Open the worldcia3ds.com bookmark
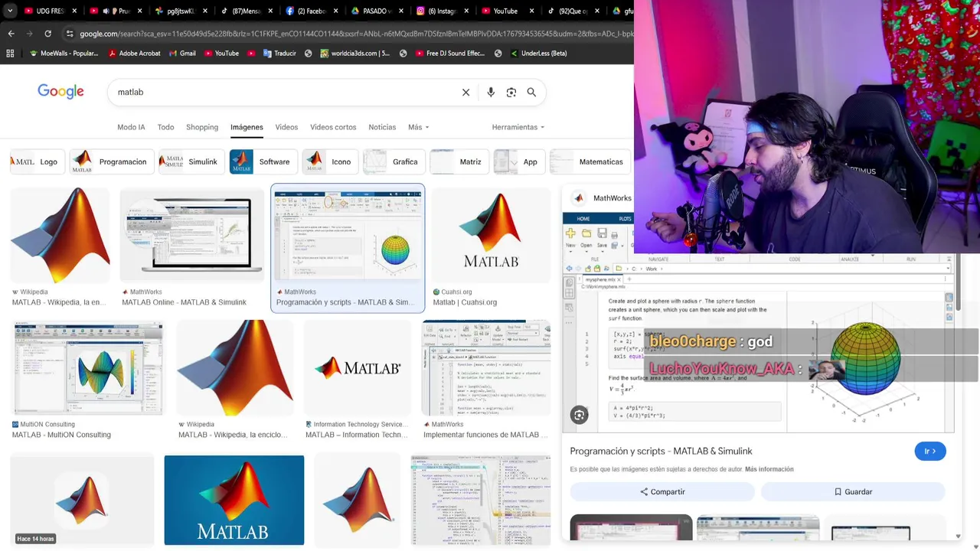Viewport: 980px width, 551px height. [x=355, y=54]
